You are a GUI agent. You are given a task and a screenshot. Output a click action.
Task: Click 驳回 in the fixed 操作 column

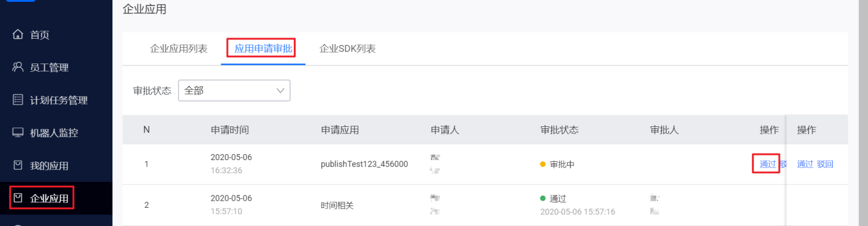(825, 164)
